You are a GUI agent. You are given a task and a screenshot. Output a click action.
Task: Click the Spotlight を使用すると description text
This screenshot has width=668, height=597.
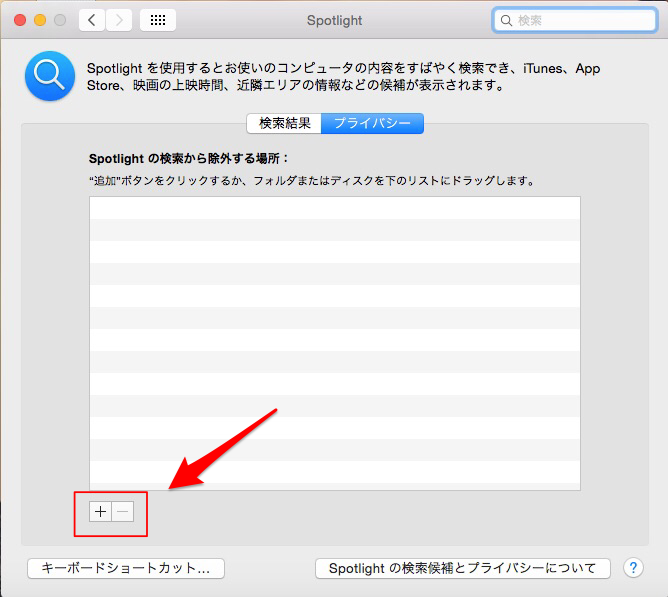tap(343, 77)
